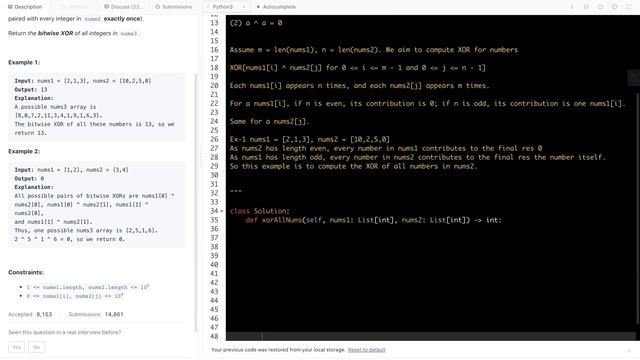Click 'Output: 13' in Example 1
Image resolution: width=640 pixels, height=360 pixels.
pos(31,90)
